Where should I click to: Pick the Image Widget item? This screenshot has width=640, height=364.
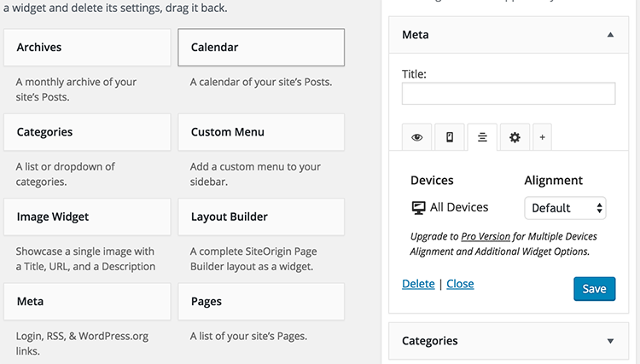(x=87, y=217)
